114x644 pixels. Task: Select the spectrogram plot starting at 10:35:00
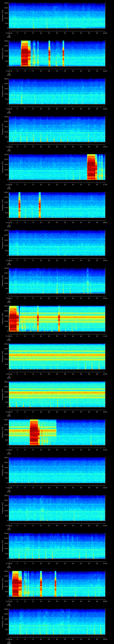pos(57,508)
